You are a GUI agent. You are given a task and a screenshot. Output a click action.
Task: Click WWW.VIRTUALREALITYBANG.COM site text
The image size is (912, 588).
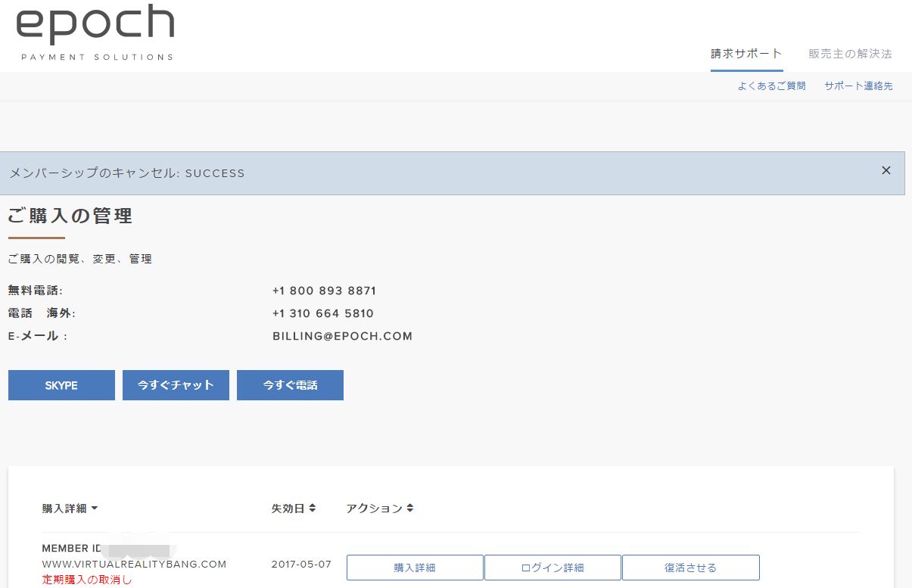coord(134,565)
